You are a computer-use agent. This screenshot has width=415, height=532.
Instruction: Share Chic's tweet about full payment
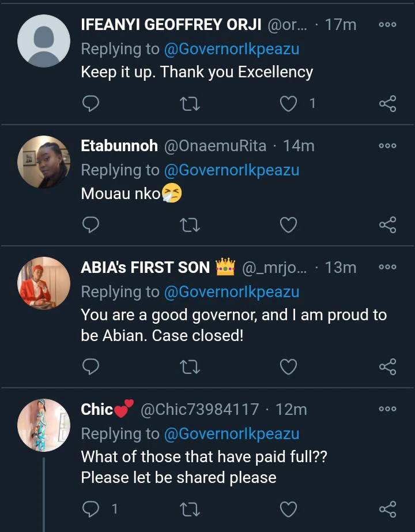(x=387, y=508)
